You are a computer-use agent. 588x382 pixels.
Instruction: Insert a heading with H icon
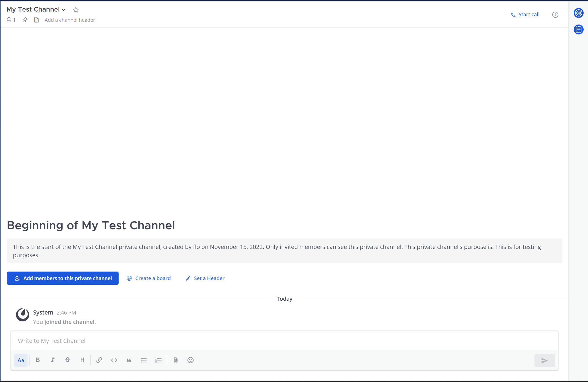(82, 360)
